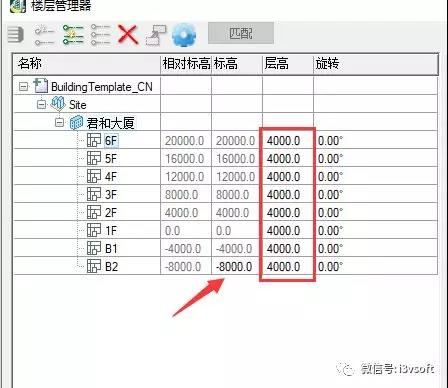This screenshot has height=388, width=448.
Task: Click 2F layer height 4000.0 cell
Action: 288,213
